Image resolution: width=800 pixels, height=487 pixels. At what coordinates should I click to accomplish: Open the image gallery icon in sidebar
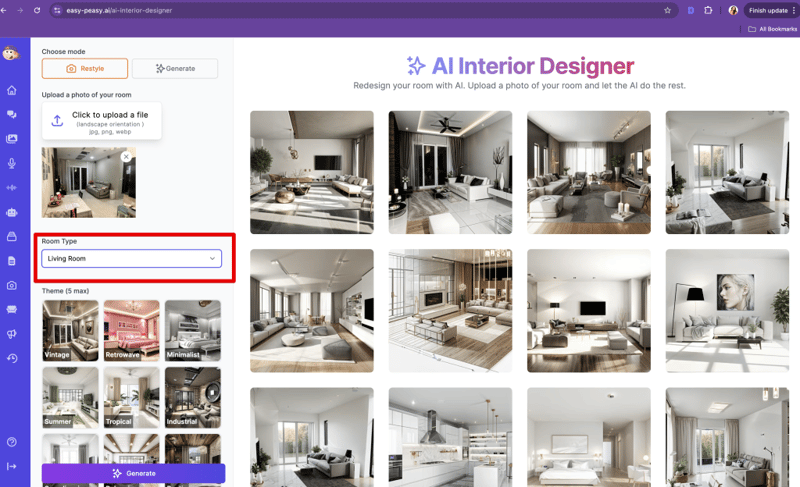(x=12, y=139)
